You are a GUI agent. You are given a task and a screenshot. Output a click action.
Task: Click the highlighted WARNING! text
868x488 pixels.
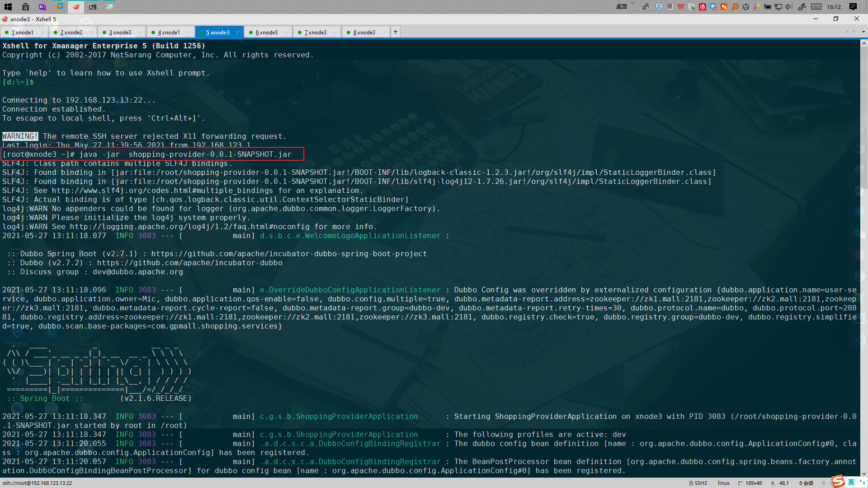[x=20, y=136]
